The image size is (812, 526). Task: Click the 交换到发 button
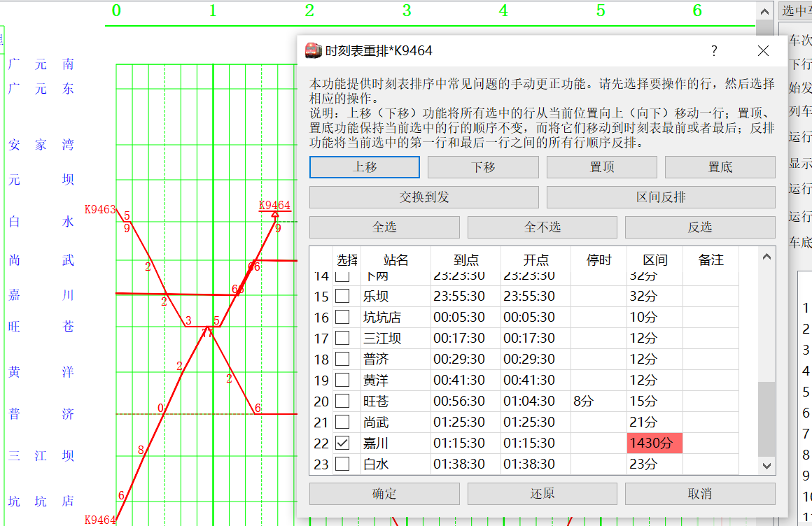424,197
